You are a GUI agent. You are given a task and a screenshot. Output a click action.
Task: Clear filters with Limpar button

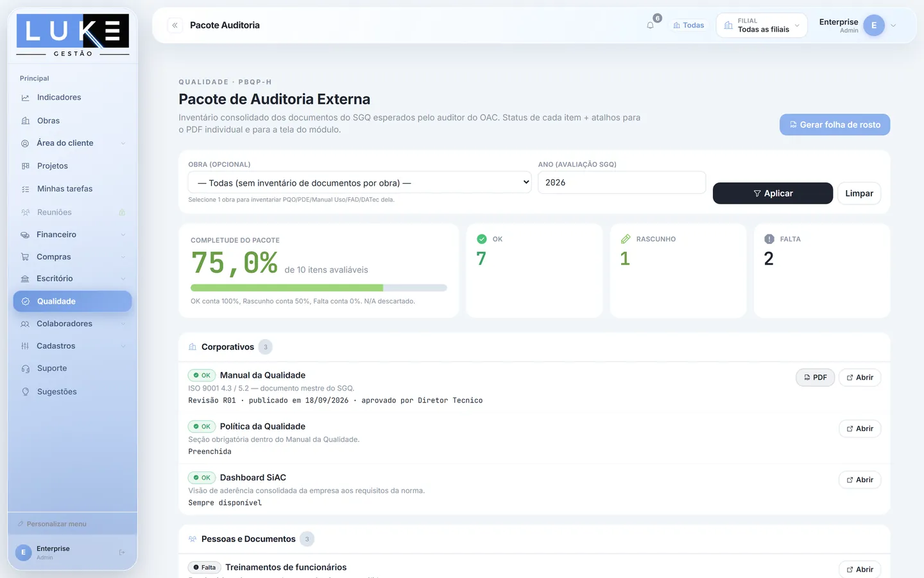click(859, 193)
